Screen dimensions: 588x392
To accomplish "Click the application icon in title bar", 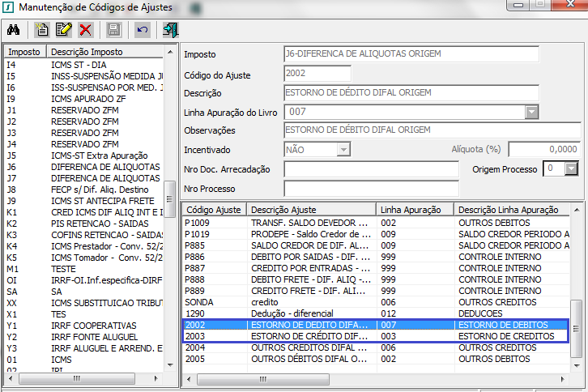I will point(8,7).
